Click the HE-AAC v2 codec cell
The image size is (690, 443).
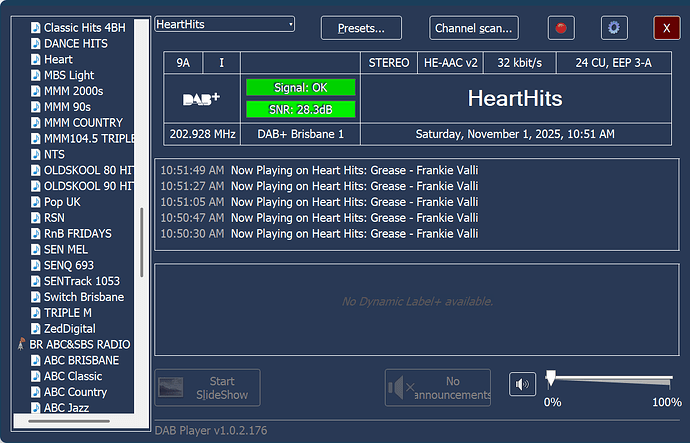451,63
